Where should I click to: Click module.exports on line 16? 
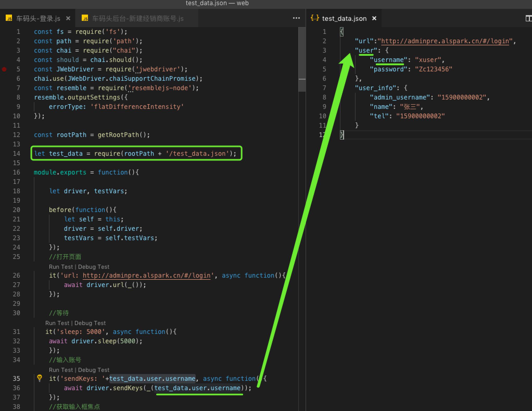tap(60, 172)
